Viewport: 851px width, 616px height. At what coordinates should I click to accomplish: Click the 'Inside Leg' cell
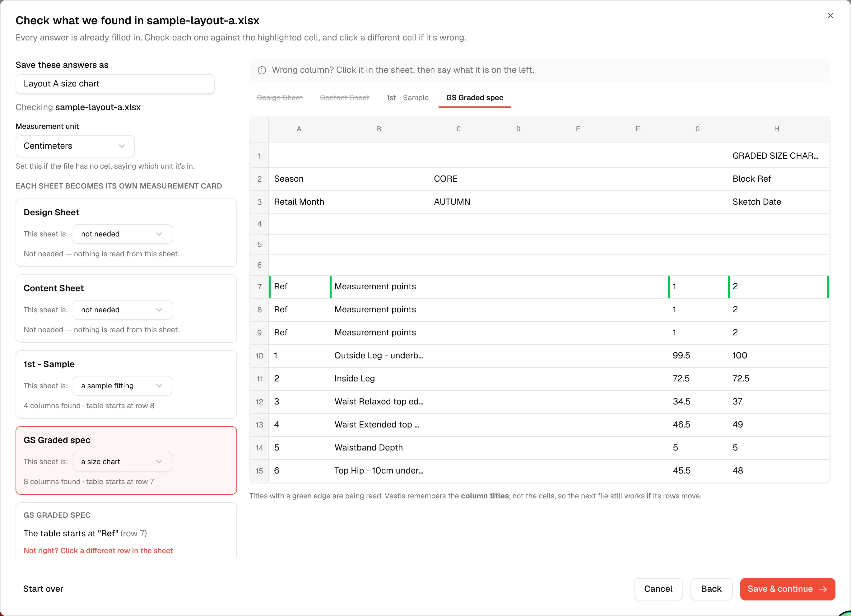pos(379,378)
